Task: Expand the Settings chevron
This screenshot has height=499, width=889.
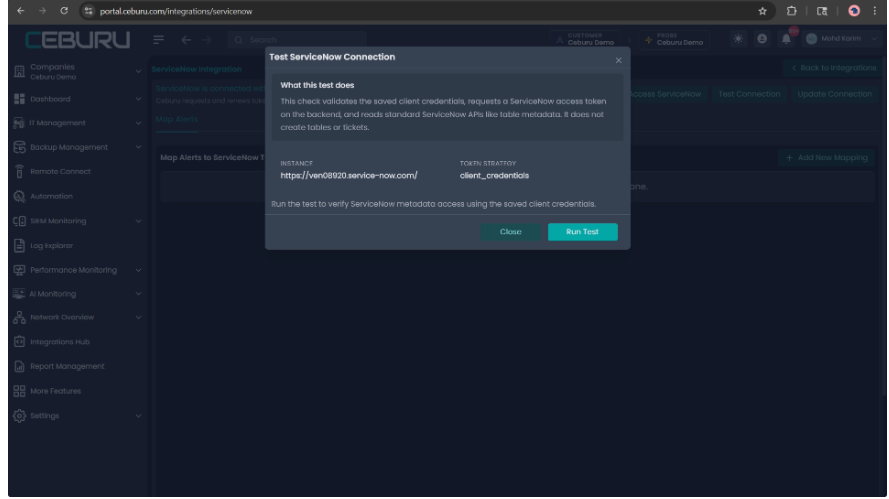Action: (x=138, y=416)
